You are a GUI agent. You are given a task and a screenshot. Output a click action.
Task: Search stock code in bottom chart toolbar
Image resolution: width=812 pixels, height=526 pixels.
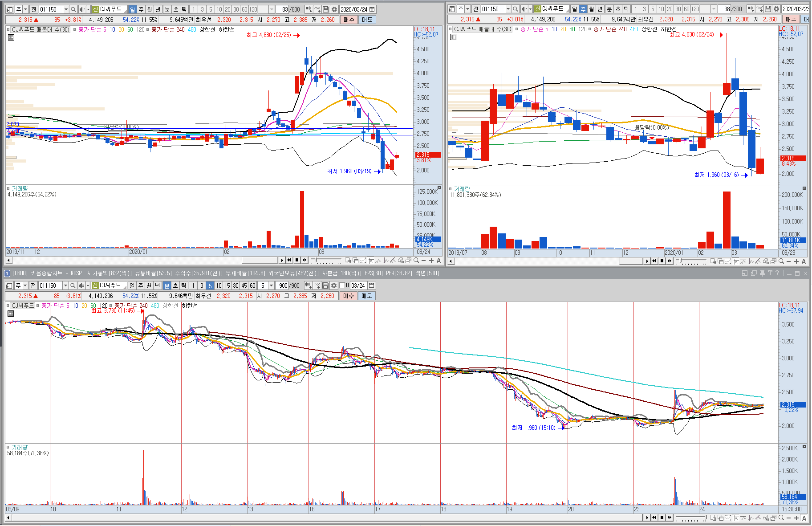point(73,285)
